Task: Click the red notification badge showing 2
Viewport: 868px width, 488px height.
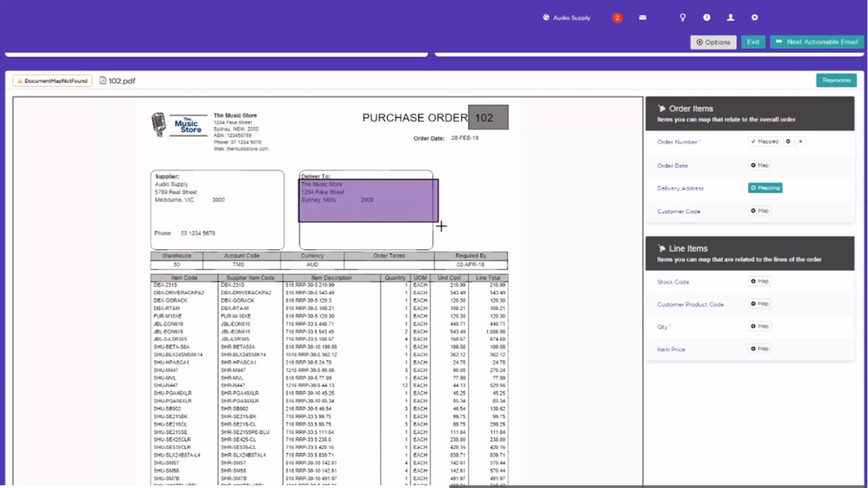Action: pyautogui.click(x=617, y=18)
